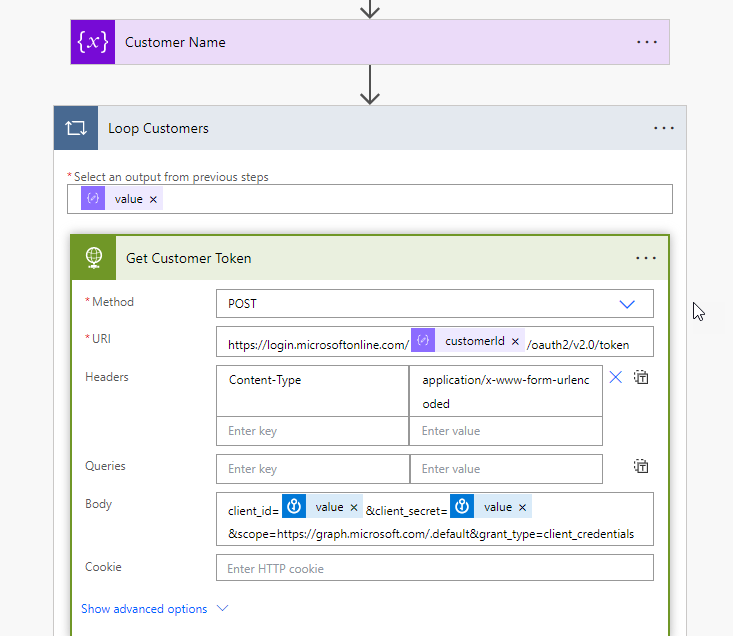Open the Customer Name step options menu

pos(647,42)
